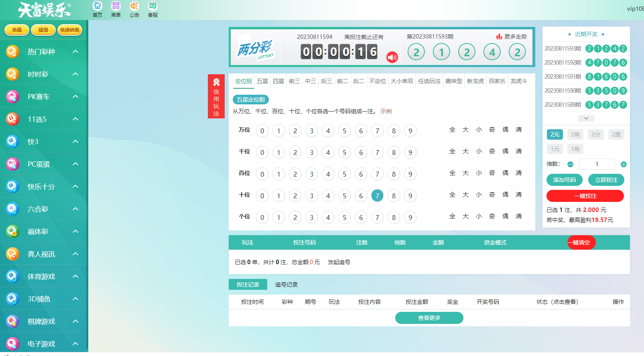This screenshot has width=644, height=356.
Task: Click the plus icon to increase 倍数
Action: click(x=624, y=164)
